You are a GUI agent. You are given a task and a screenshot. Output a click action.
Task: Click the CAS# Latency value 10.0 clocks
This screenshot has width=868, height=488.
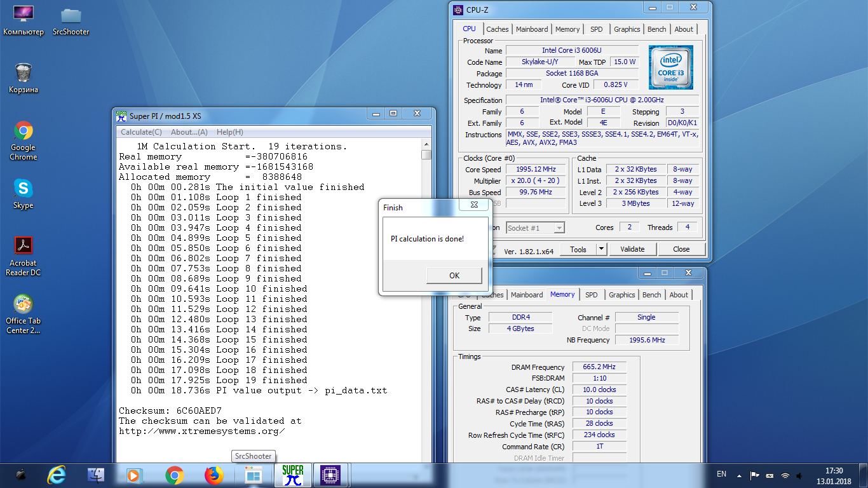(599, 390)
